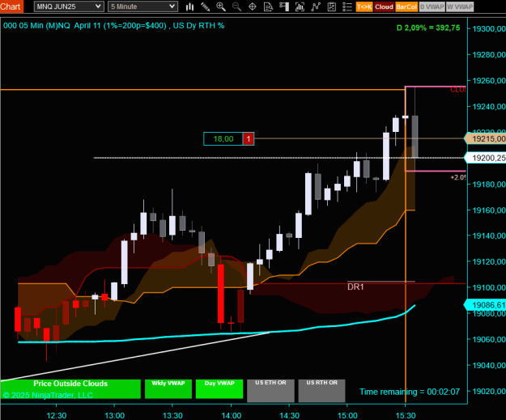
Task: Click the Day VWAP green button
Action: tap(219, 389)
